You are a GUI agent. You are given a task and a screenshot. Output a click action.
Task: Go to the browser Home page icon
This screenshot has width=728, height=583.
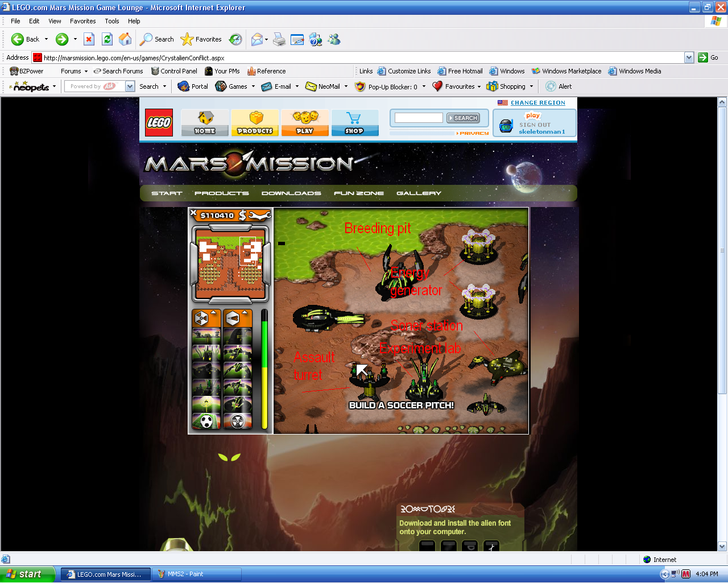125,39
